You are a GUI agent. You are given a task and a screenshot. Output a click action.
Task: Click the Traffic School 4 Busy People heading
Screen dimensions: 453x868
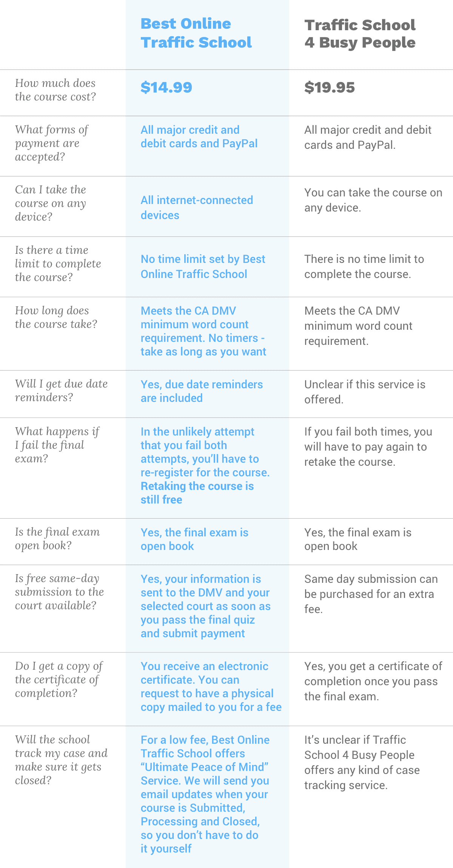(x=360, y=34)
